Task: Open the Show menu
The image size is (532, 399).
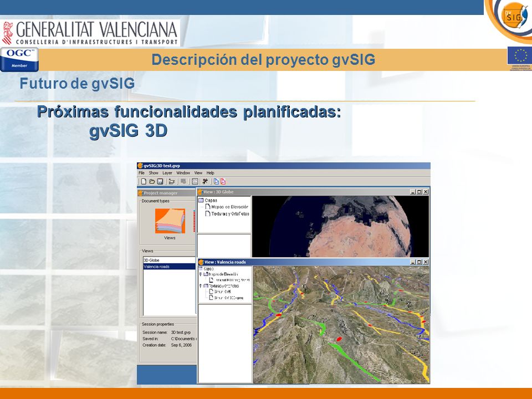Action: coord(154,173)
